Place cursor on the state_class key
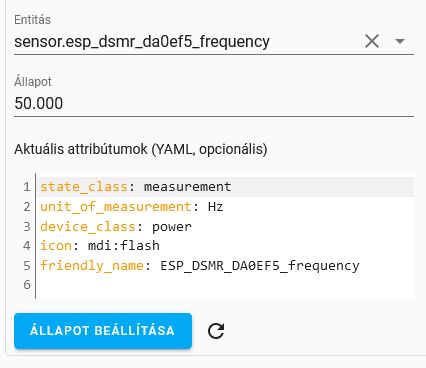Viewport: 426px width, 368px height. (x=84, y=187)
